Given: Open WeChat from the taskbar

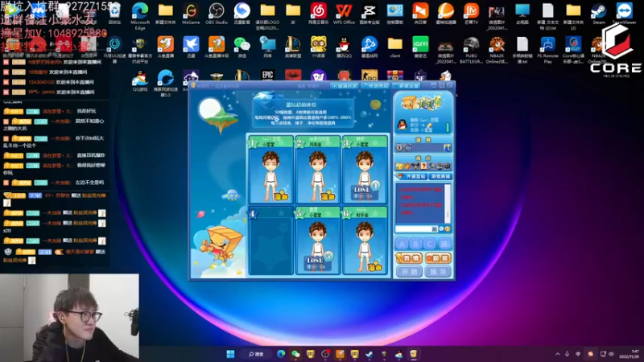Looking at the screenshot, I should pos(295,354).
